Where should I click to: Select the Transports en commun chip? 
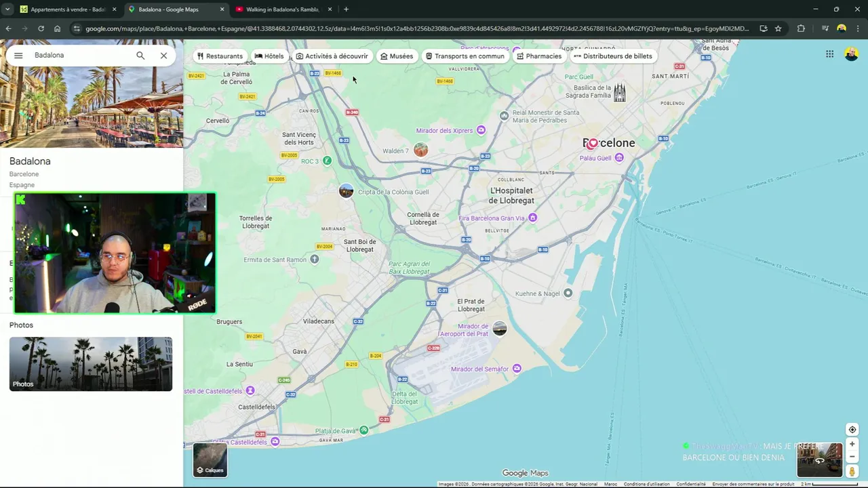click(465, 56)
